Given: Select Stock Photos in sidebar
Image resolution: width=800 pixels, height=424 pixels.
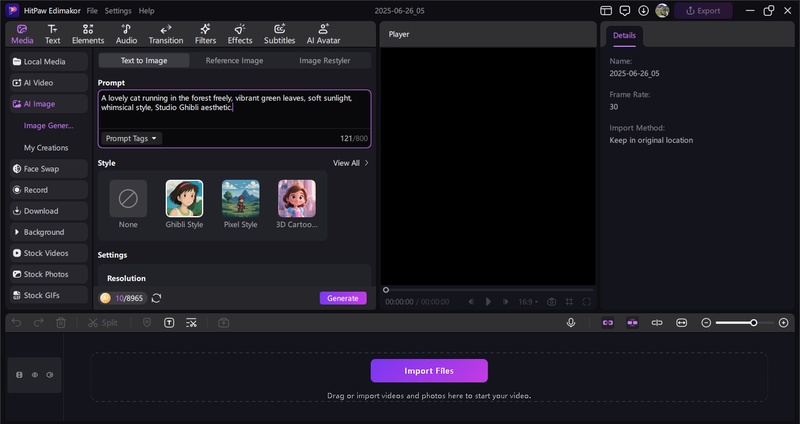Looking at the screenshot, I should 49,274.
